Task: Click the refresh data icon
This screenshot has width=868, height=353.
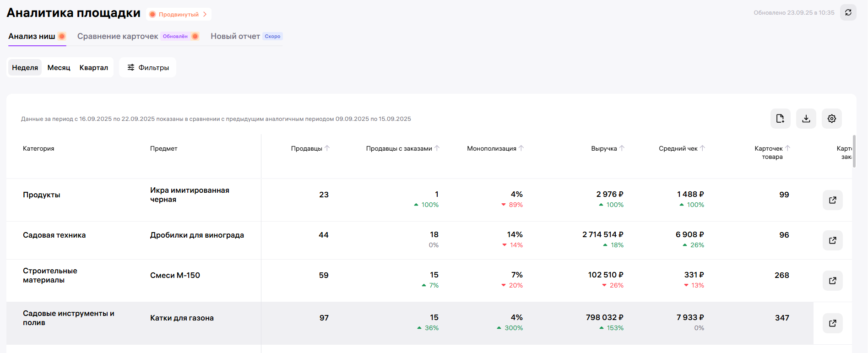Action: 848,13
